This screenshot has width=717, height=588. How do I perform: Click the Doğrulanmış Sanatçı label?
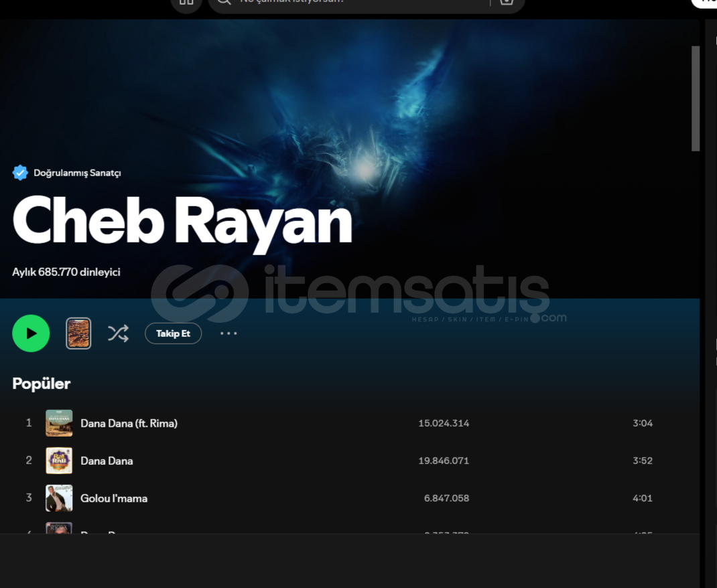[x=77, y=173]
